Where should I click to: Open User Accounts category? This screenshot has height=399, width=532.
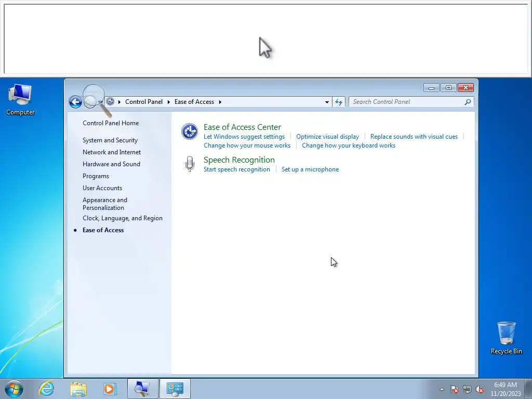(x=102, y=188)
